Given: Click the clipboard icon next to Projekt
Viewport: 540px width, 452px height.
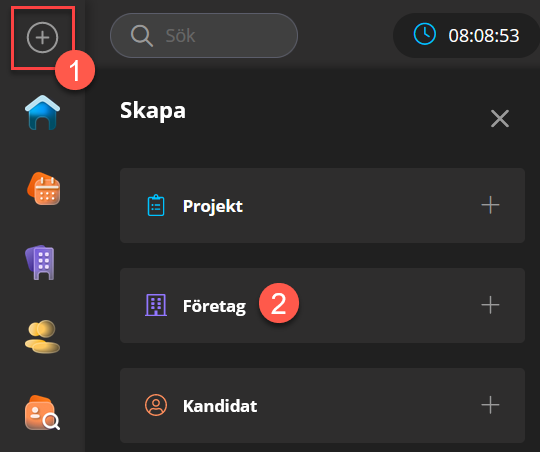Looking at the screenshot, I should (156, 205).
